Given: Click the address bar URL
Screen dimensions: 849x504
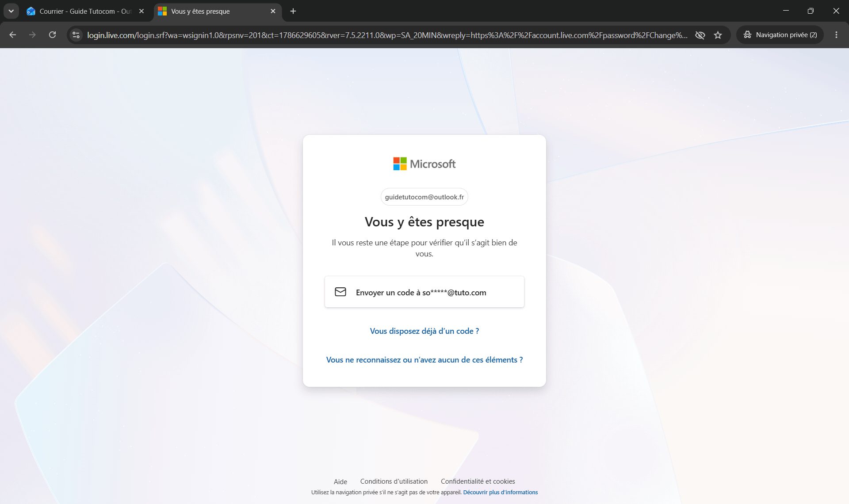Looking at the screenshot, I should pos(387,35).
